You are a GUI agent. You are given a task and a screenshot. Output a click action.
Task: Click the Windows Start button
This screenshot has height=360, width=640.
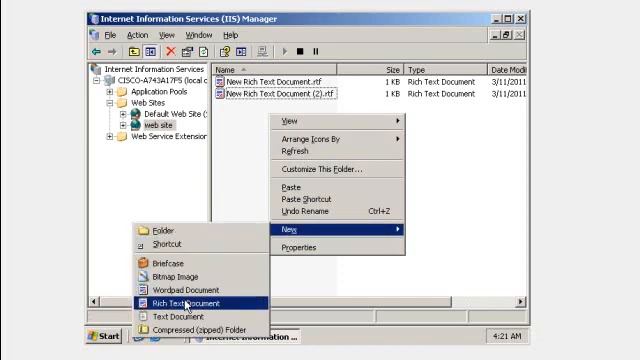click(x=104, y=336)
